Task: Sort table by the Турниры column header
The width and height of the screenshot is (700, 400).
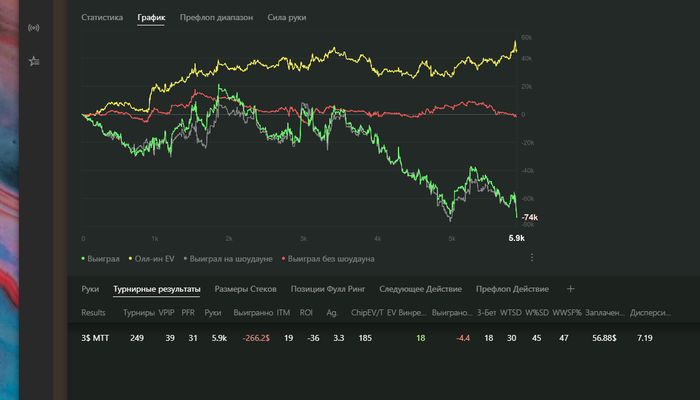Action: point(138,312)
